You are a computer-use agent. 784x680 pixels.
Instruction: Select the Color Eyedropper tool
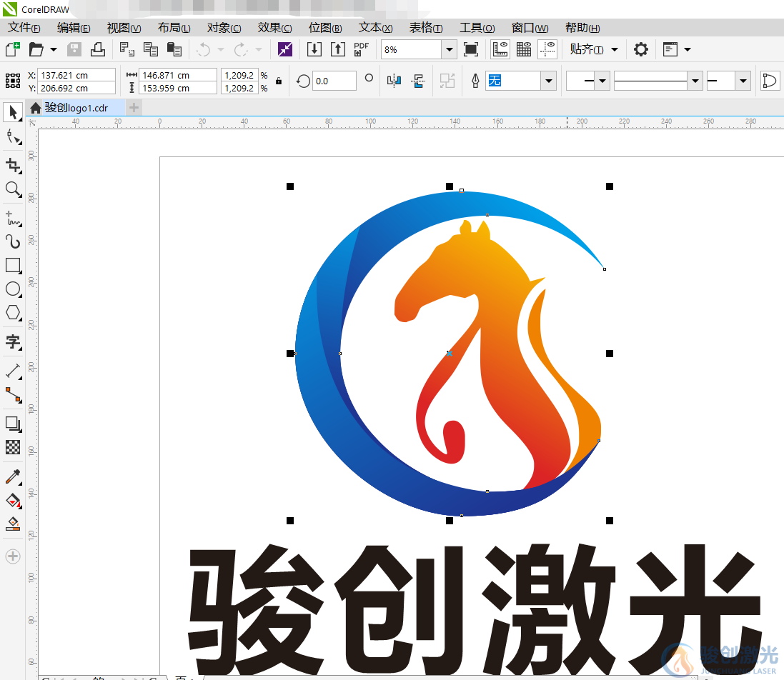13,476
